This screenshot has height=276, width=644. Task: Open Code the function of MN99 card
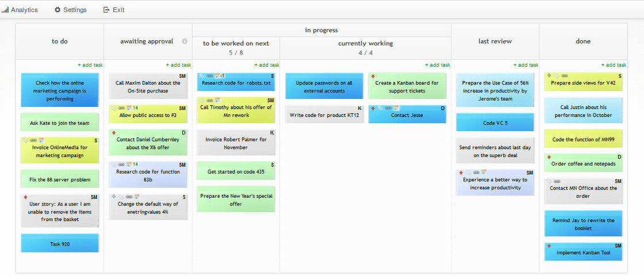click(583, 139)
